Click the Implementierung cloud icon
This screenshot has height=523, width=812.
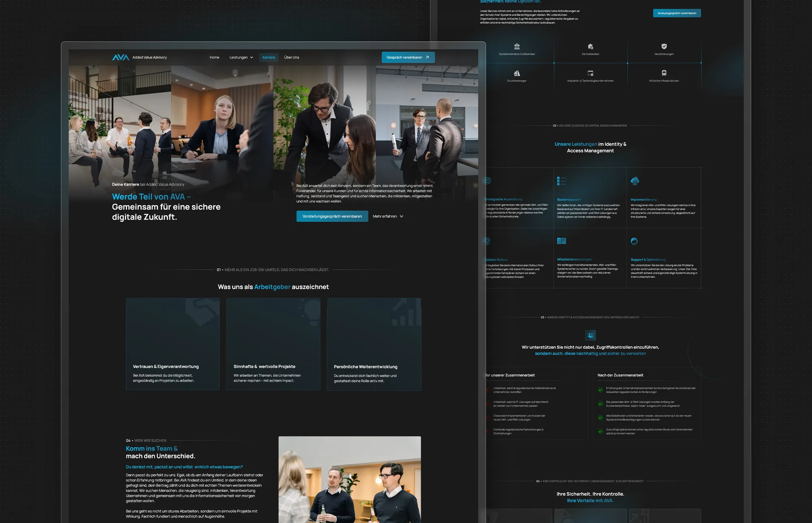[x=635, y=181]
